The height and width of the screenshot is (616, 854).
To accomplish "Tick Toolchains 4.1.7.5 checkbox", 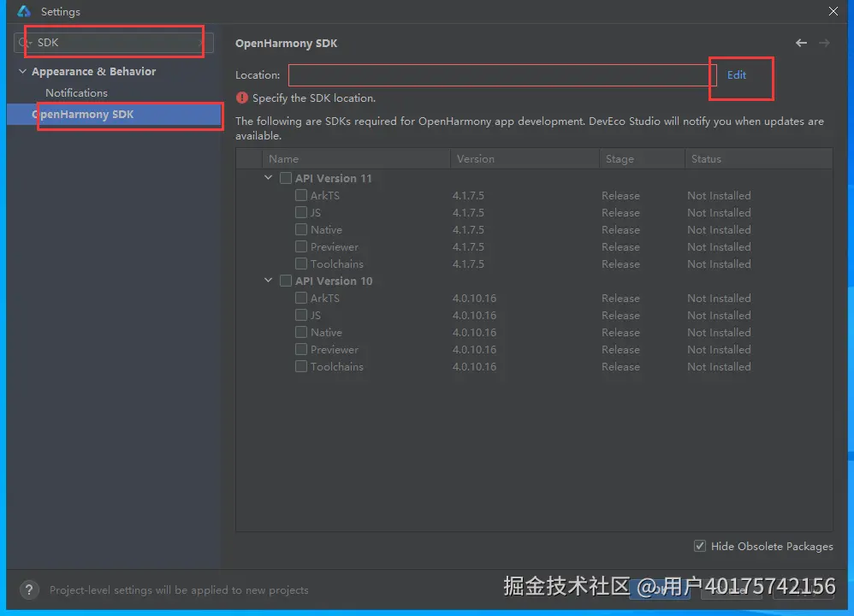I will pyautogui.click(x=300, y=264).
